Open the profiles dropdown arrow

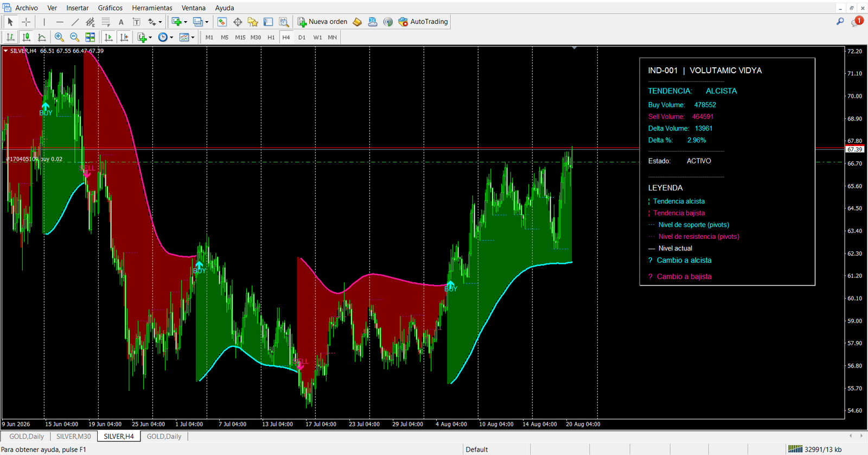[x=207, y=22]
